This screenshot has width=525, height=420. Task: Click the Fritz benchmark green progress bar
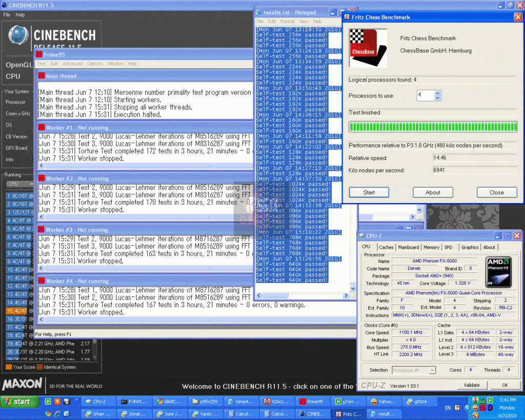pos(433,127)
